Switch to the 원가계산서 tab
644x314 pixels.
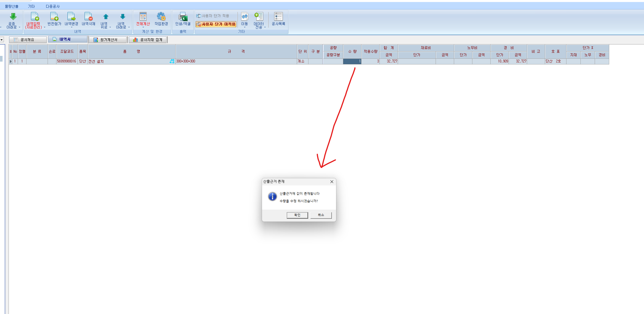[x=108, y=40]
